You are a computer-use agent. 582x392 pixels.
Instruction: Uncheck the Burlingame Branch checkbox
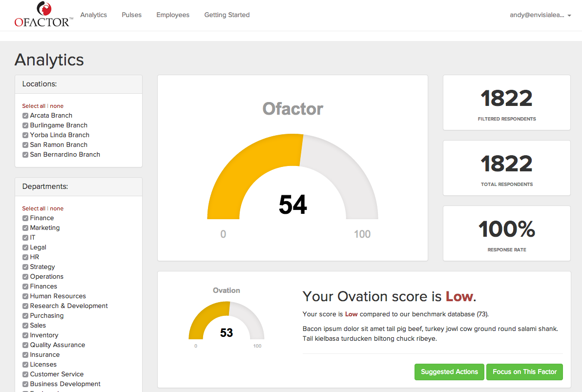(x=25, y=125)
